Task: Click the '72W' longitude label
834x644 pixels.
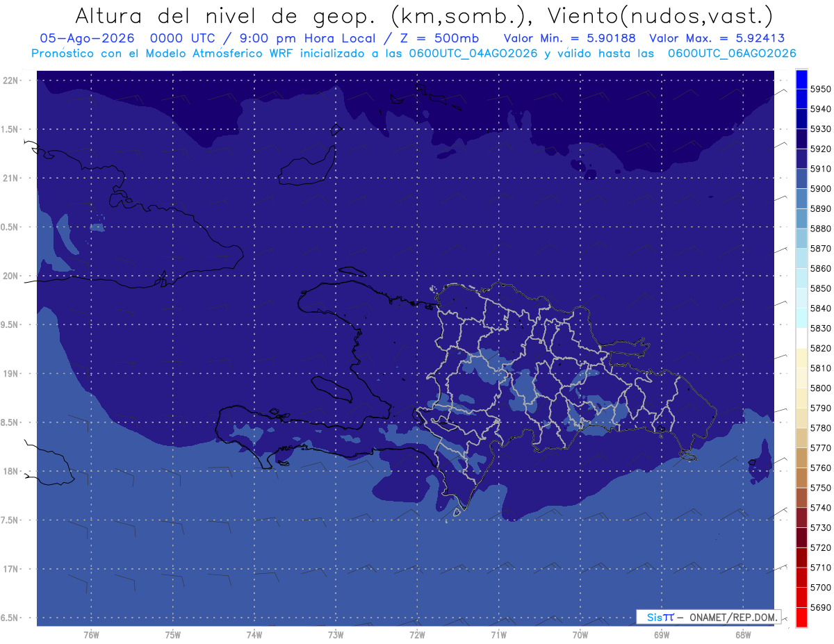Action: point(417,635)
